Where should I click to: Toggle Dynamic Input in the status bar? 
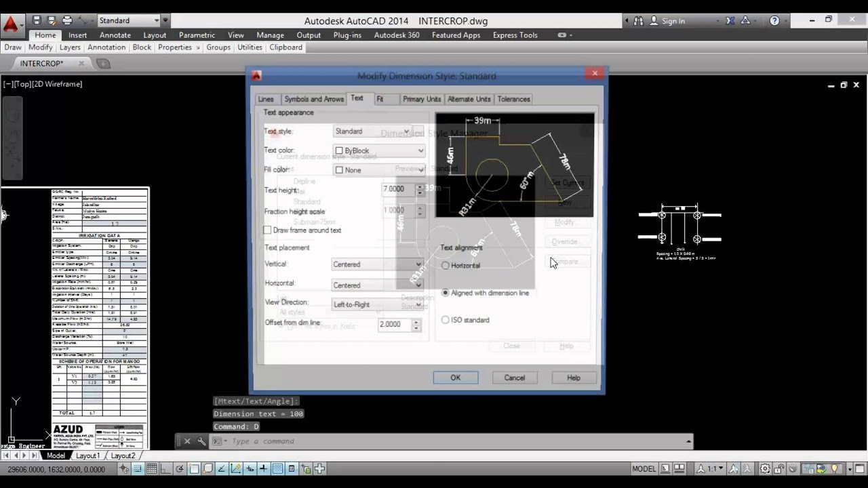tap(250, 468)
